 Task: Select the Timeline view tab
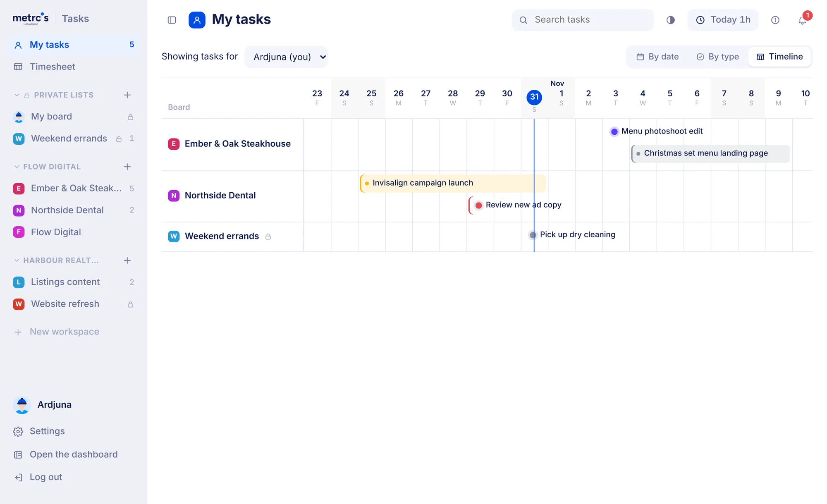coord(779,57)
